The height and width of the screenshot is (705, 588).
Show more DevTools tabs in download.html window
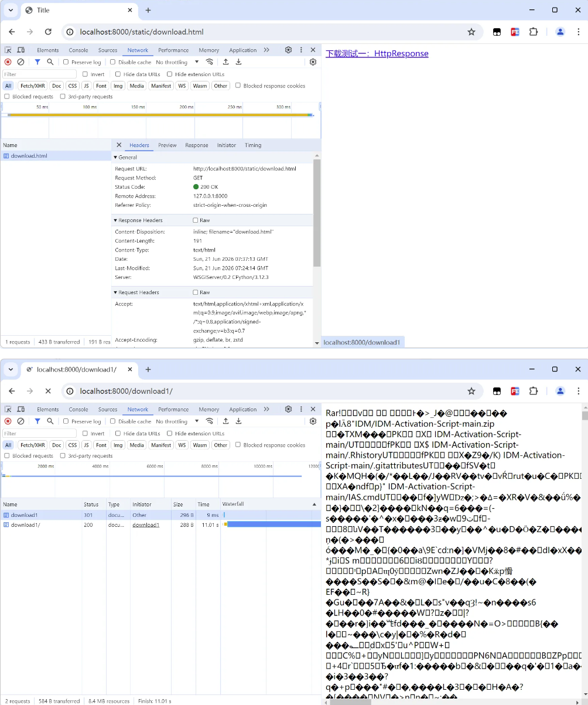(x=266, y=50)
